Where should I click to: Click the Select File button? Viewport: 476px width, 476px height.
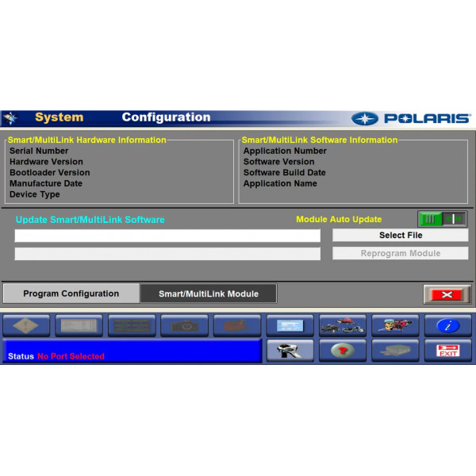pyautogui.click(x=401, y=236)
